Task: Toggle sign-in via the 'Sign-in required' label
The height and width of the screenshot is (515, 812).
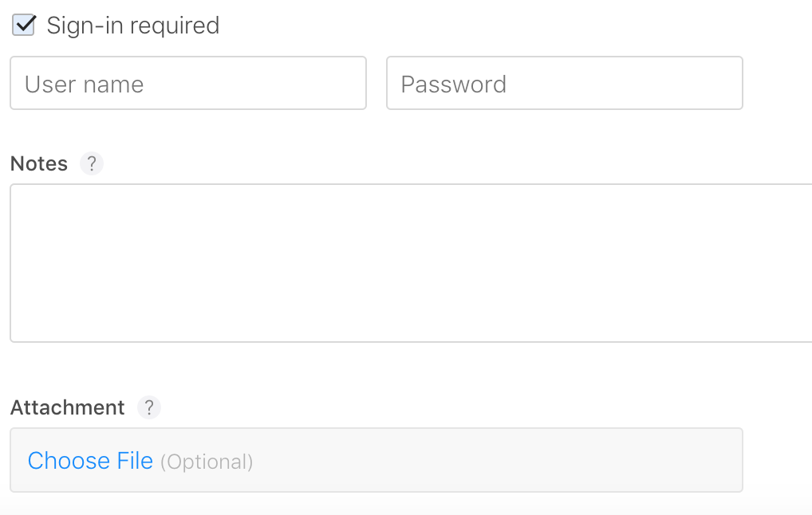Action: pyautogui.click(x=133, y=26)
